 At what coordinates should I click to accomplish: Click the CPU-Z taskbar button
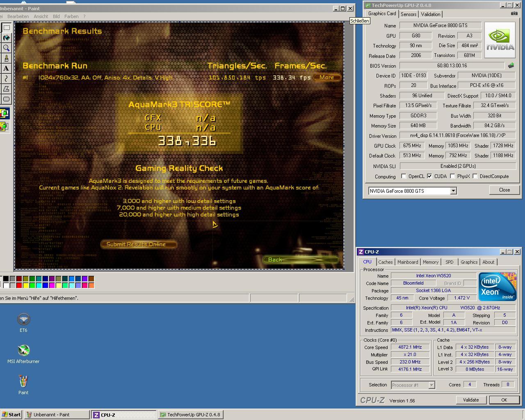coord(123,415)
